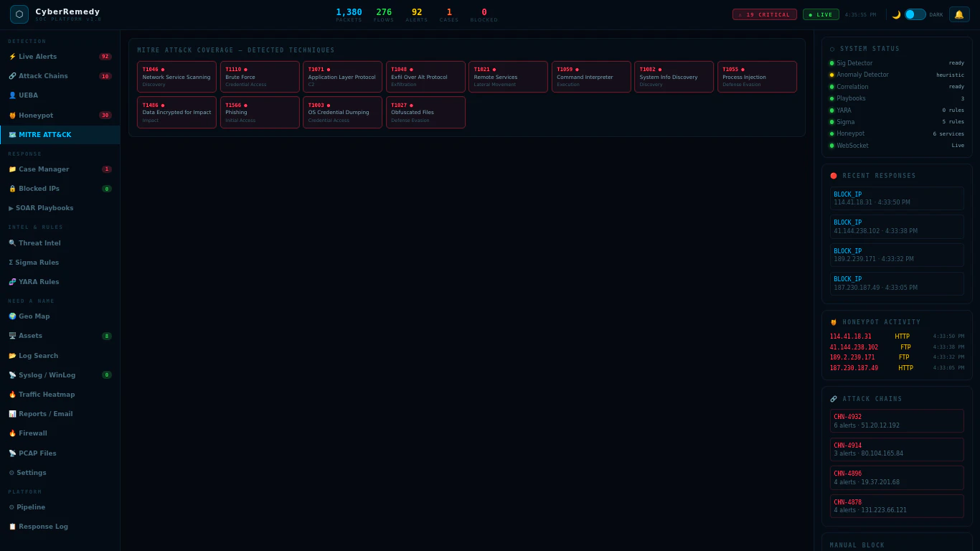The width and height of the screenshot is (980, 551).
Task: Click the UEBA user icon
Action: [11, 95]
